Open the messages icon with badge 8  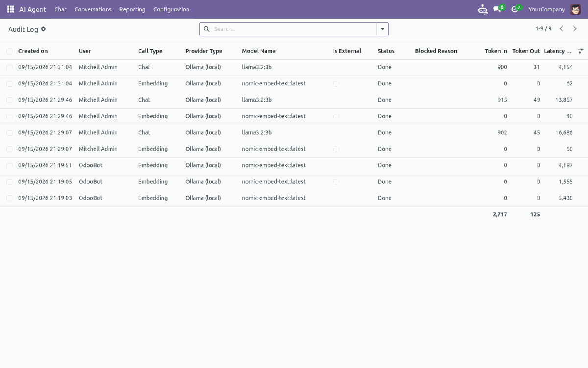[498, 9]
